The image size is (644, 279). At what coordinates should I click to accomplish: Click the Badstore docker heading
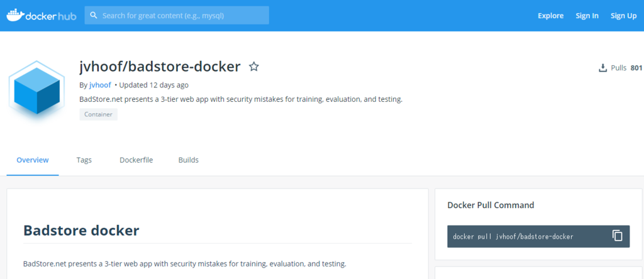tap(81, 230)
